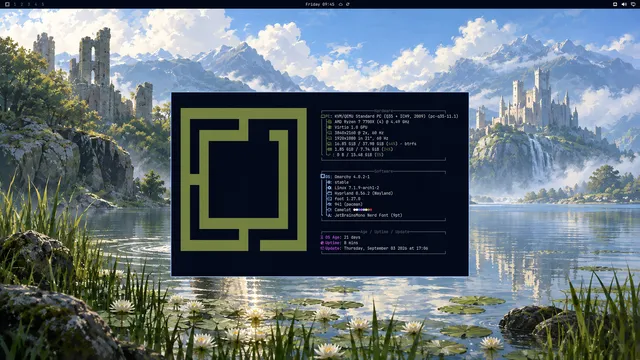The height and width of the screenshot is (360, 640).
Task: Click the cloud-shaped icon beside the clock
Action: [340, 4]
